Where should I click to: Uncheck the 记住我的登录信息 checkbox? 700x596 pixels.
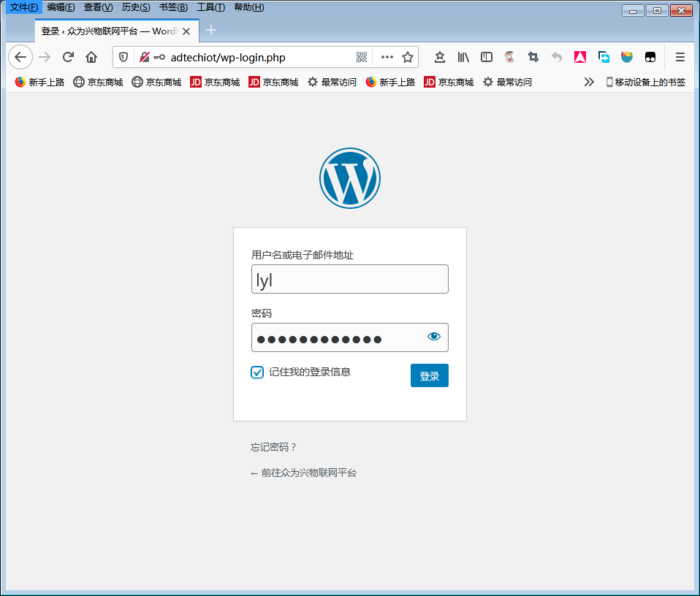[x=257, y=372]
